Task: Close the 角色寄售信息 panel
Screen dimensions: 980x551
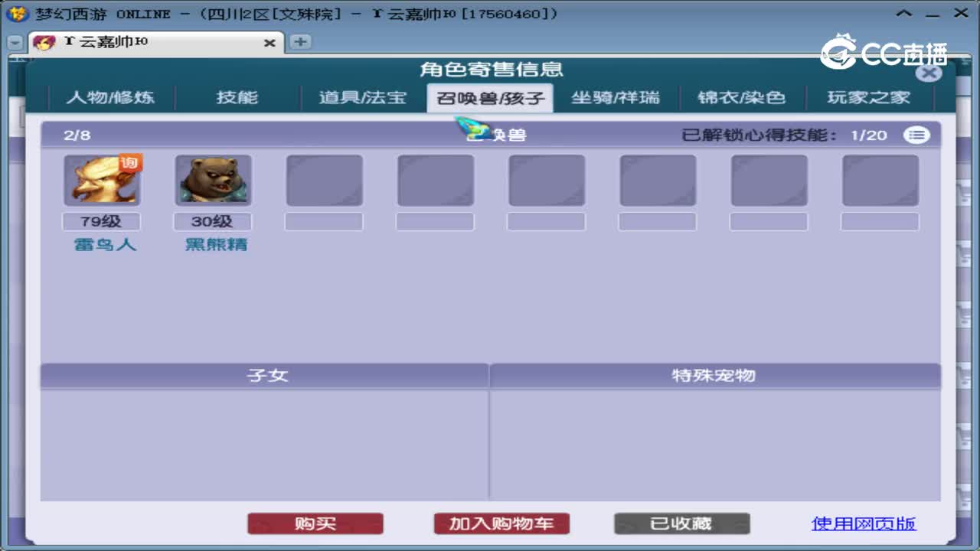Action: point(929,73)
